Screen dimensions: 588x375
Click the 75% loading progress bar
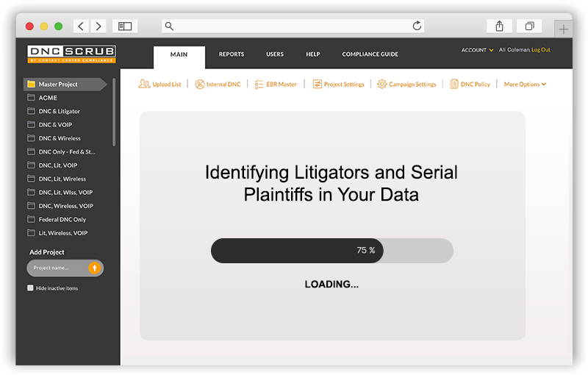[x=331, y=251]
